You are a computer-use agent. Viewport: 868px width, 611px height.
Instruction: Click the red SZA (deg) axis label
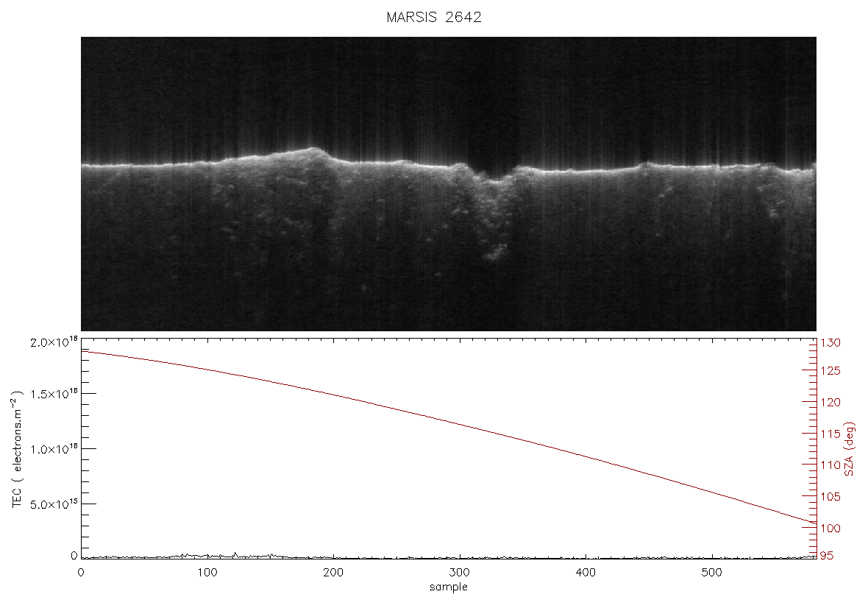(x=849, y=449)
